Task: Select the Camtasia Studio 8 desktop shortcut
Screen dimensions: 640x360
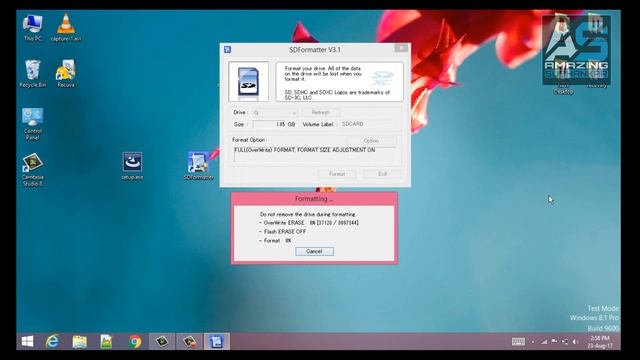Action: coord(33,170)
